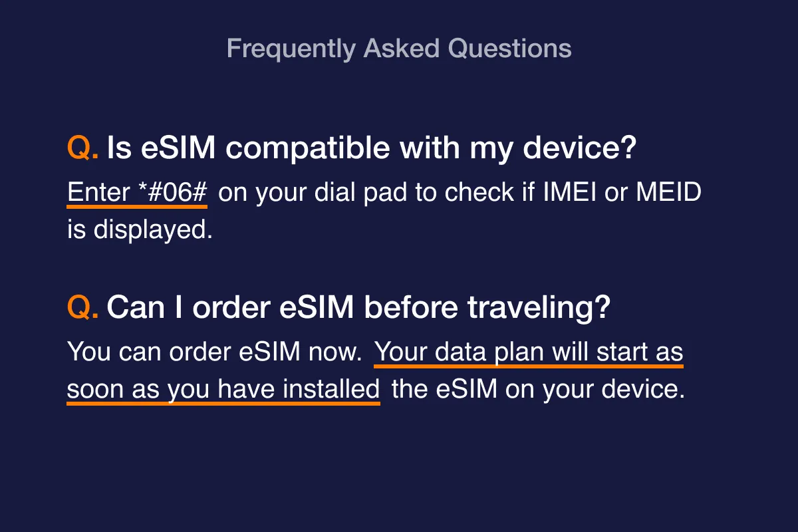Screen dimensions: 798x532
Task: Select the question about eSIM device compatibility
Action: coord(372,149)
